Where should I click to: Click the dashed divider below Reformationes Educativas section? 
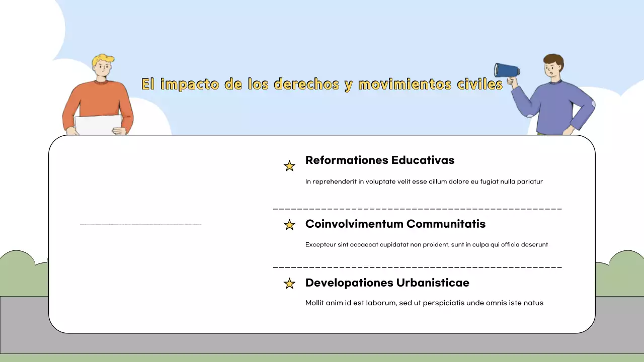tap(417, 208)
